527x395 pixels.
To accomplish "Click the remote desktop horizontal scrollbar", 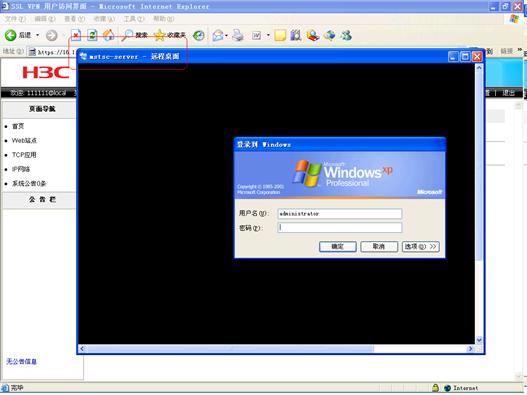I will click(x=276, y=349).
